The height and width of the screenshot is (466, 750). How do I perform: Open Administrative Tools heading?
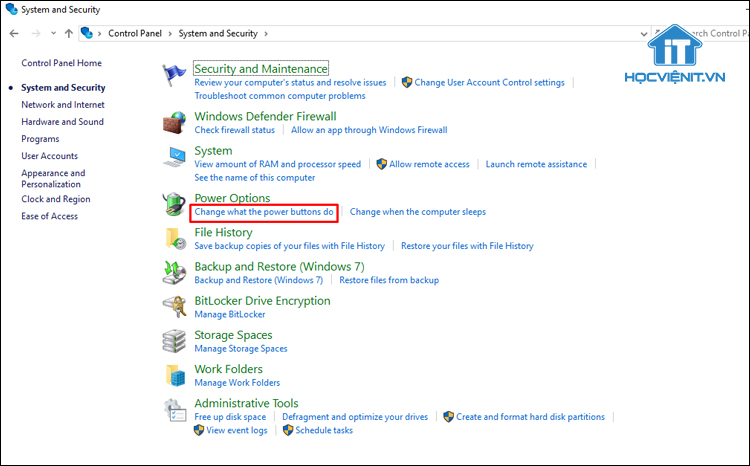(x=246, y=403)
